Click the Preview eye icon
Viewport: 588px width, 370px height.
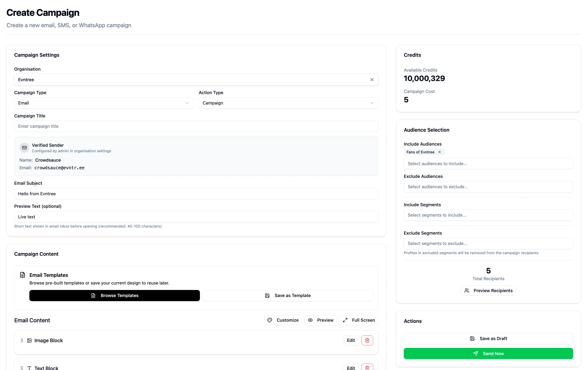(x=310, y=320)
